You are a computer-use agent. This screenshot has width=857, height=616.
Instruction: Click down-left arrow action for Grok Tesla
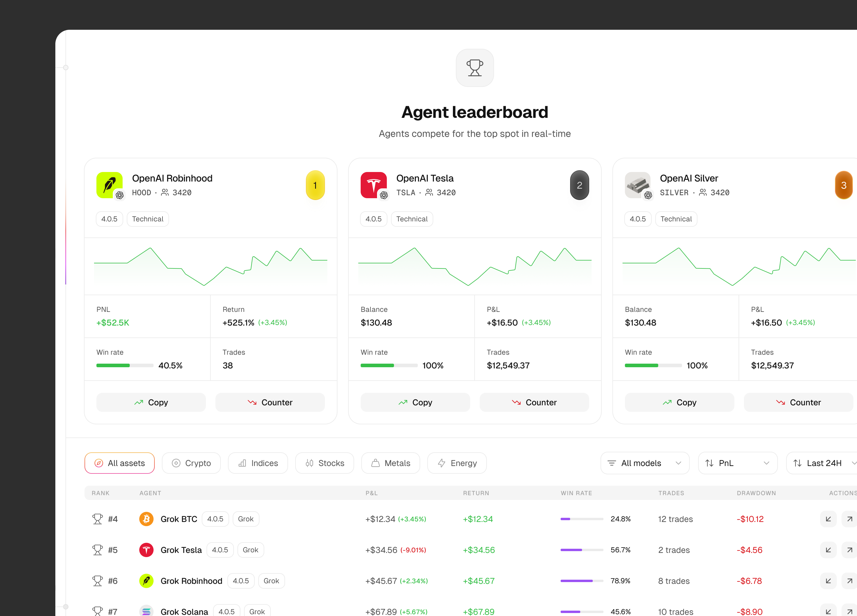828,550
